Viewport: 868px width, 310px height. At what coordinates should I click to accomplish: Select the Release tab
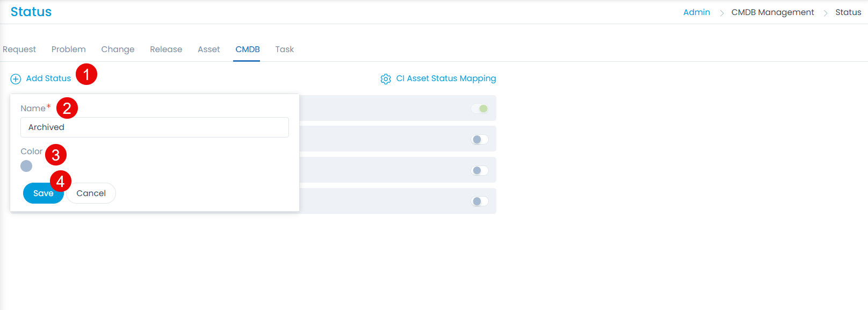click(x=166, y=49)
